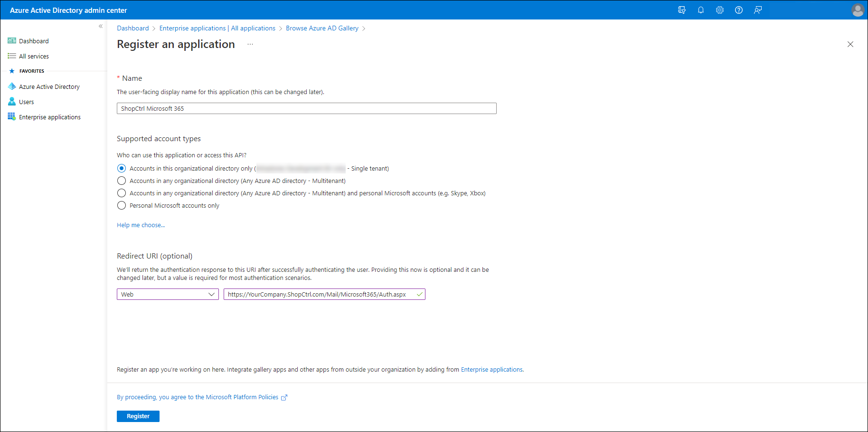868x432 pixels.
Task: Open the user account avatar
Action: click(x=858, y=10)
